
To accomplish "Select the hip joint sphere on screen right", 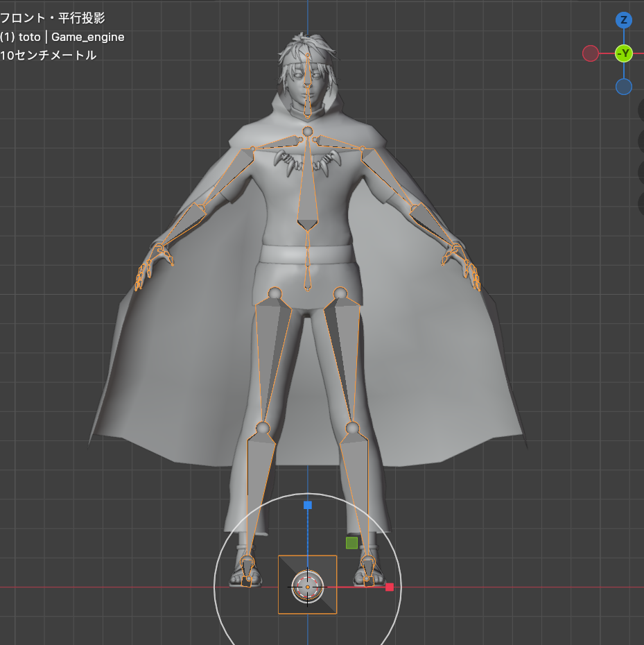I will (340, 293).
